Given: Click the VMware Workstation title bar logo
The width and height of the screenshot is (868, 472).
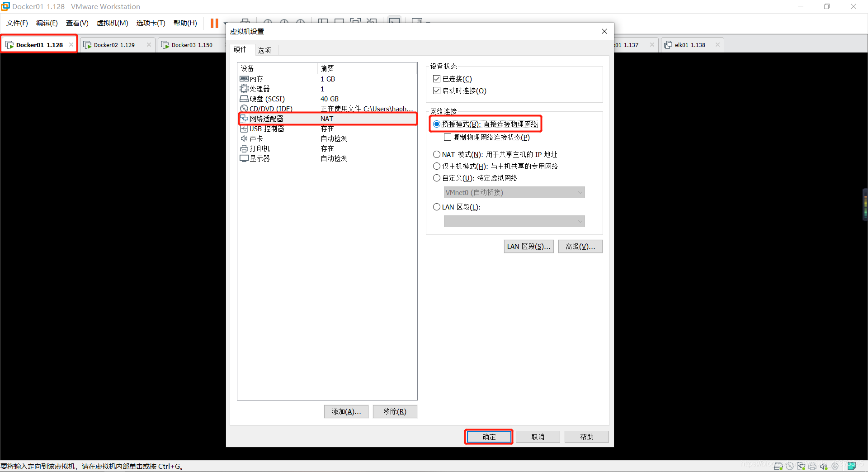Looking at the screenshot, I should pos(5,6).
